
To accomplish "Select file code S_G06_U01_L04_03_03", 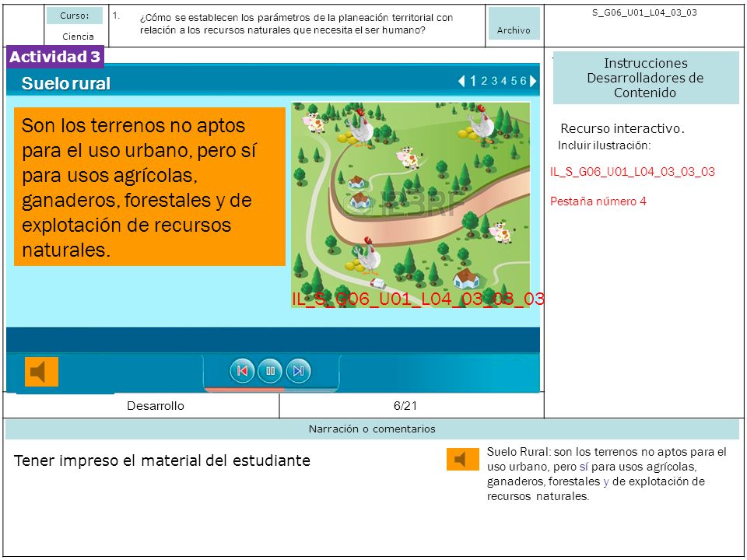I will coord(644,13).
